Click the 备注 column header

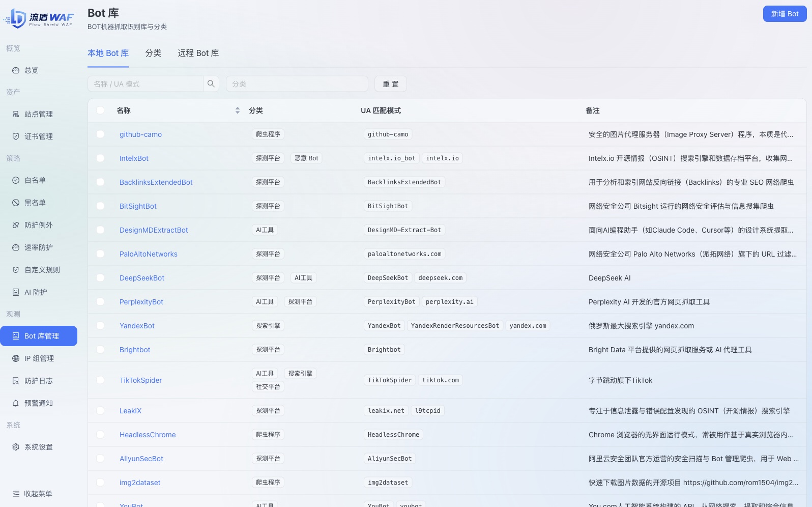[593, 110]
